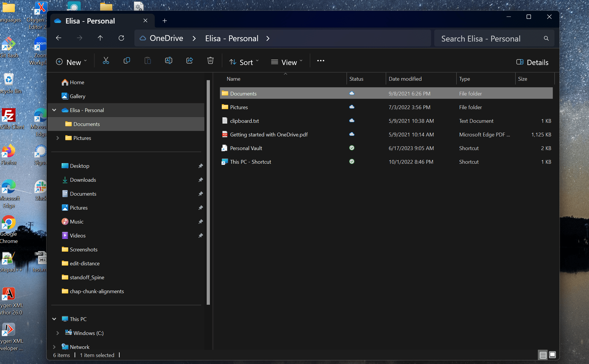
Task: Click the Cut scissors icon
Action: pos(106,61)
